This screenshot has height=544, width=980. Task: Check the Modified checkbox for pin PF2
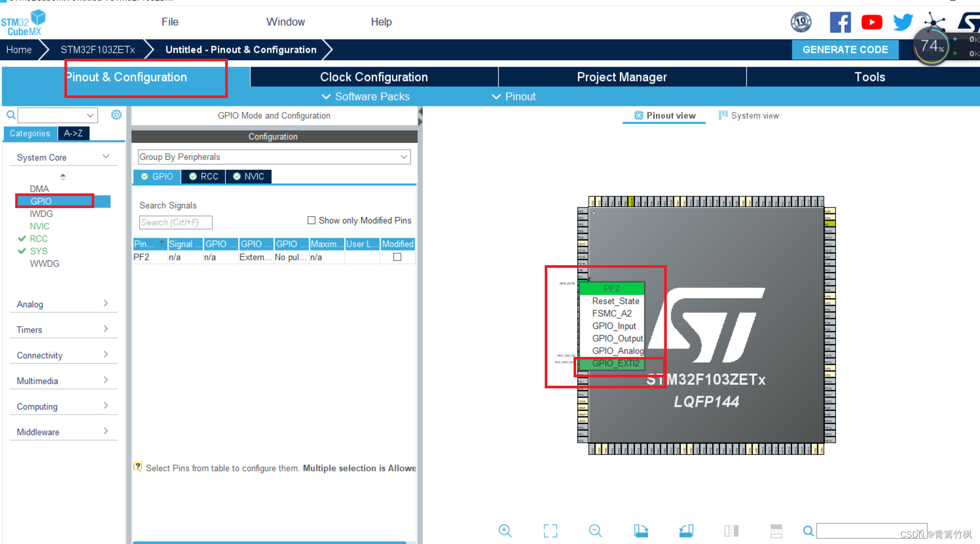click(397, 257)
